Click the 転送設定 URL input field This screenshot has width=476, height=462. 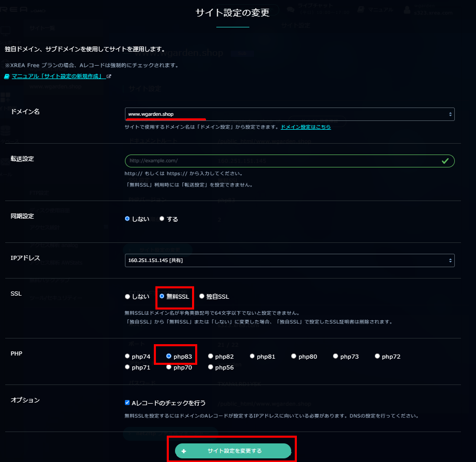281,161
